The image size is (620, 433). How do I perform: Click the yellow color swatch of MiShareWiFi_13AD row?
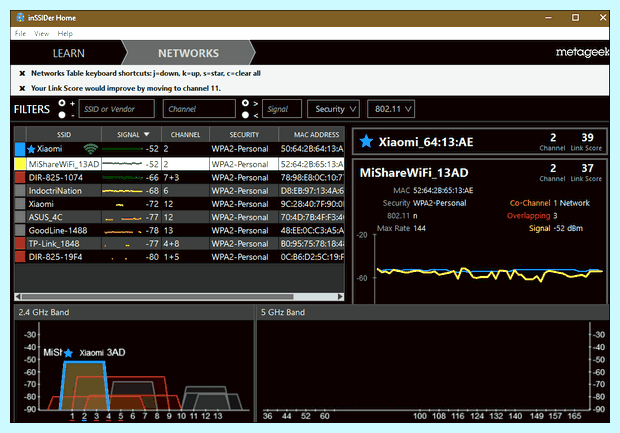pyautogui.click(x=20, y=164)
